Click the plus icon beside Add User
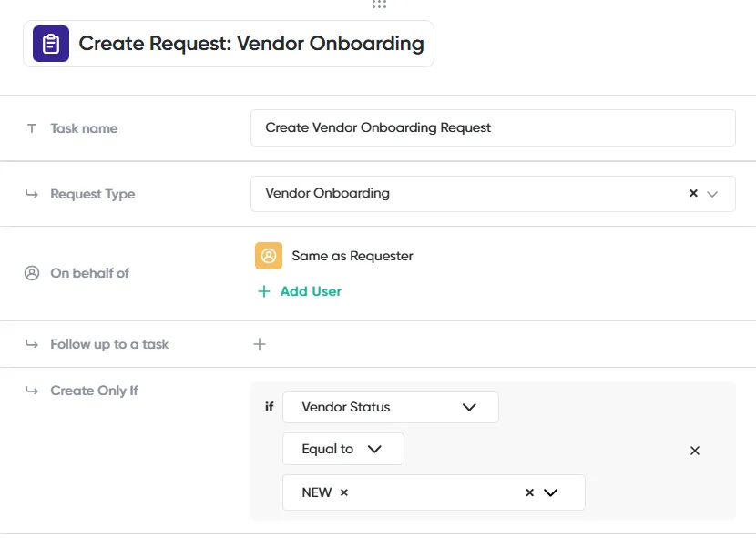The height and width of the screenshot is (538, 756). click(264, 291)
